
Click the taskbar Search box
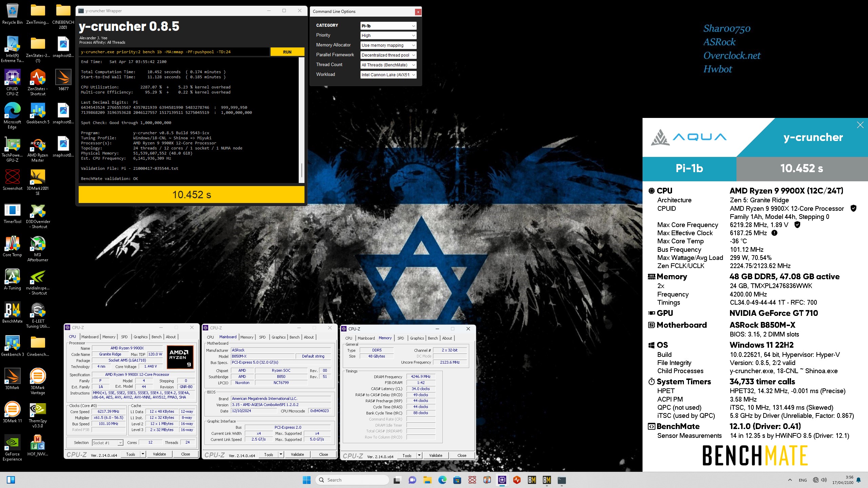coord(352,480)
